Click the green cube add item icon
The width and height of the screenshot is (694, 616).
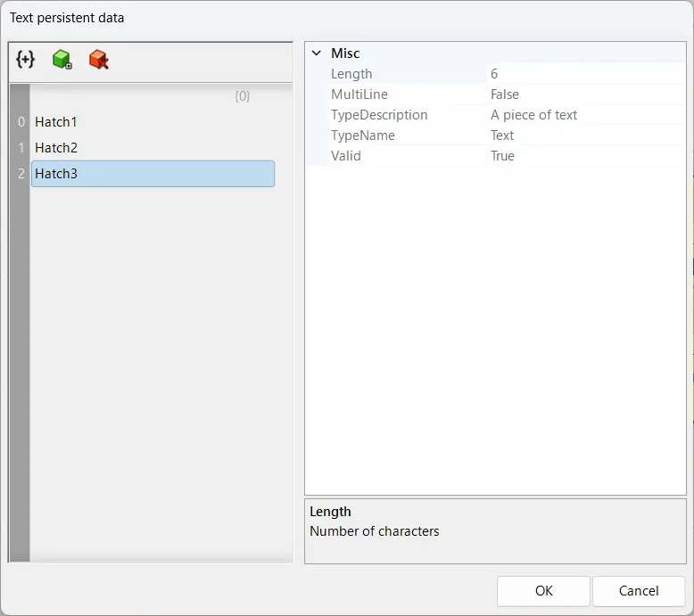pos(62,60)
